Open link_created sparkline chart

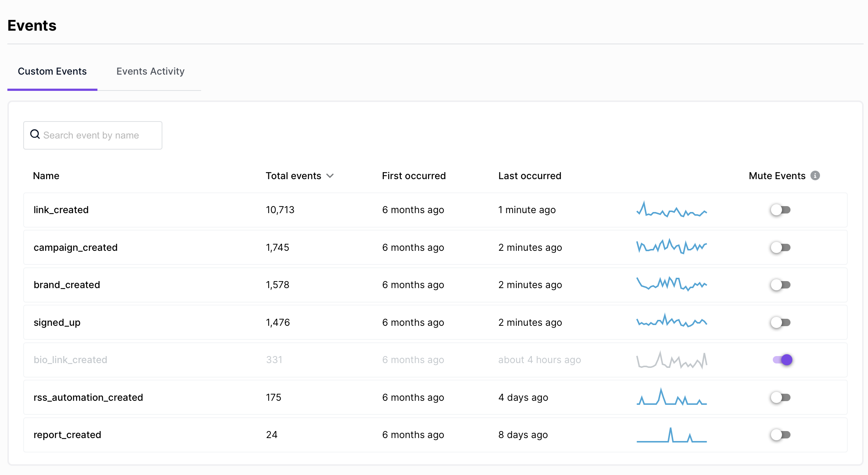(672, 209)
